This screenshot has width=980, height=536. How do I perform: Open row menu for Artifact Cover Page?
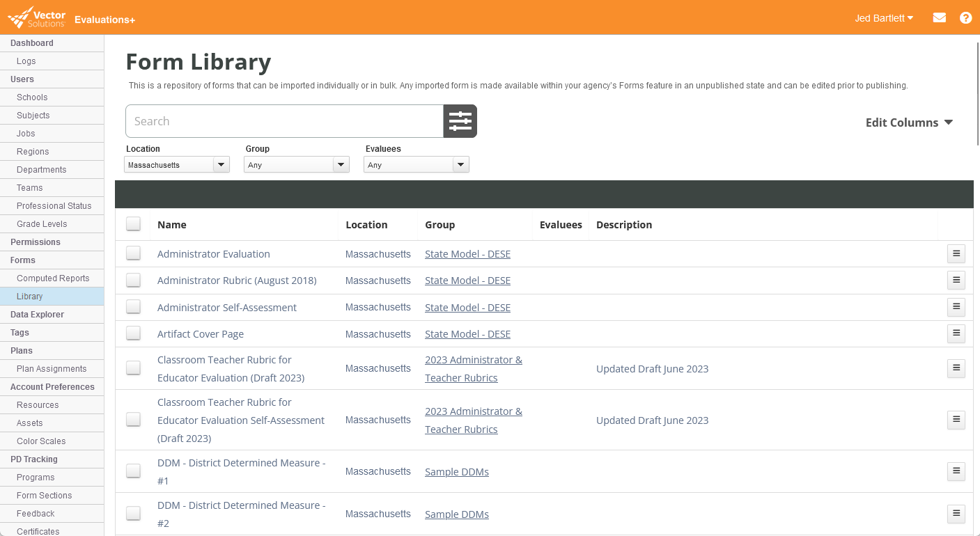(956, 333)
